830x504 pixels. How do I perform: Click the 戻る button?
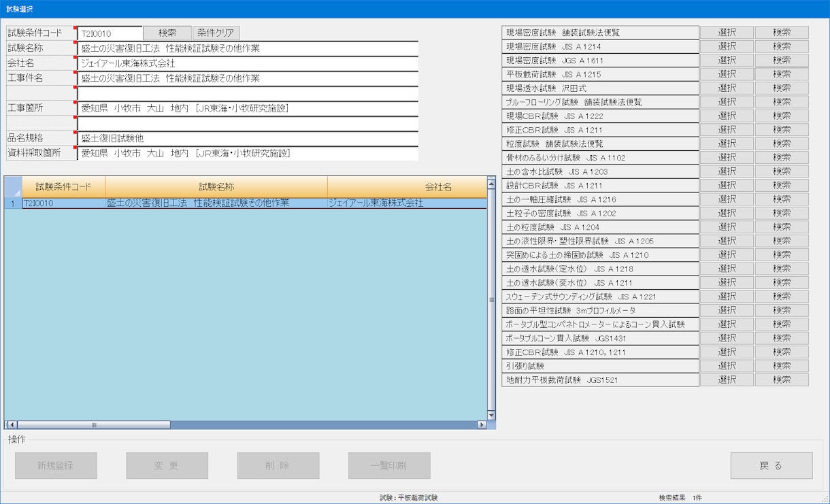pyautogui.click(x=771, y=466)
